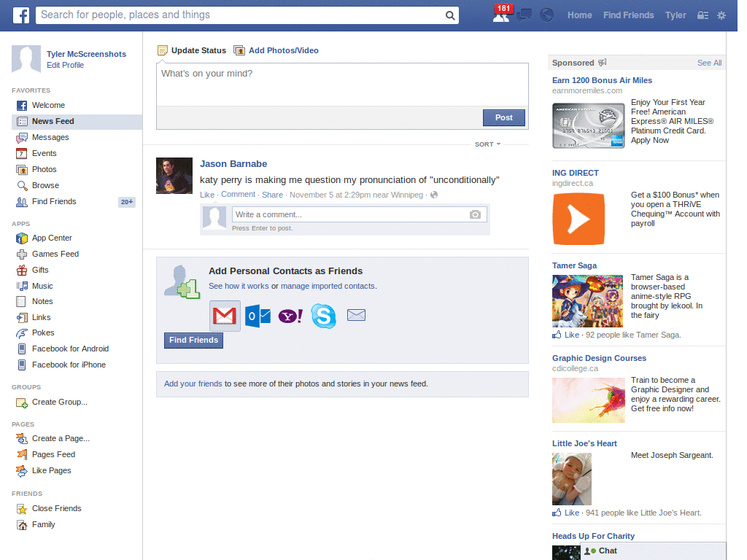Image resolution: width=747 pixels, height=560 pixels.
Task: Open Graphic Design Courses ad title
Action: [x=600, y=358]
